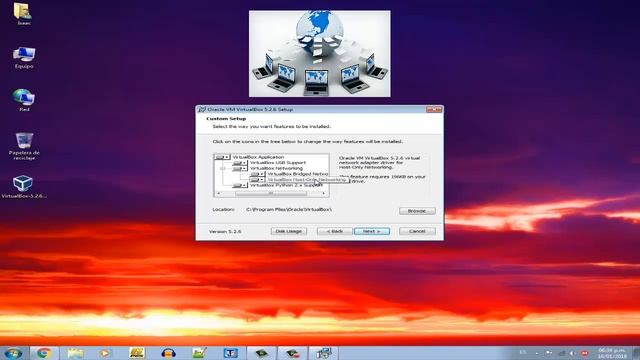
Task: Open the taskbar clock and date
Action: [x=612, y=353]
